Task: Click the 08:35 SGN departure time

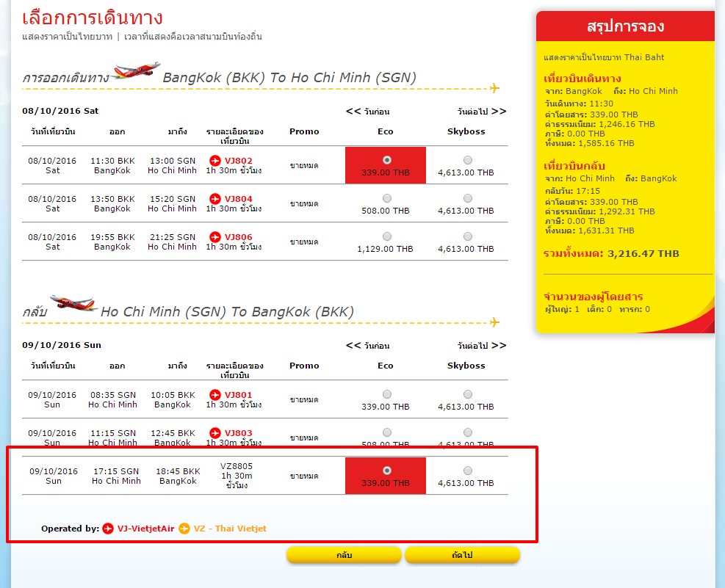Action: (x=113, y=395)
